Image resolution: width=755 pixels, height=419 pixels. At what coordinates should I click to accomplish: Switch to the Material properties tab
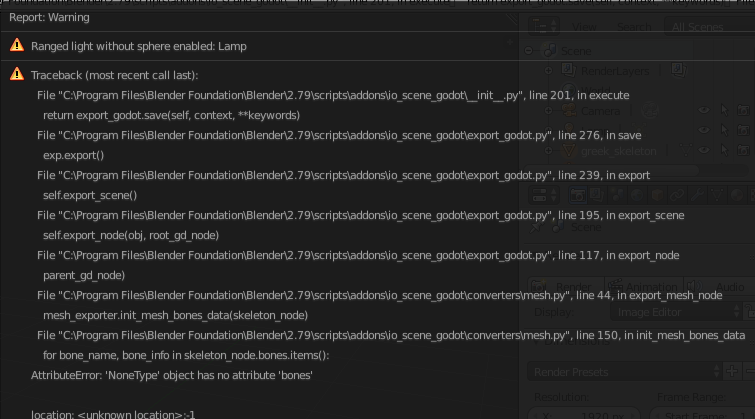pos(737,195)
